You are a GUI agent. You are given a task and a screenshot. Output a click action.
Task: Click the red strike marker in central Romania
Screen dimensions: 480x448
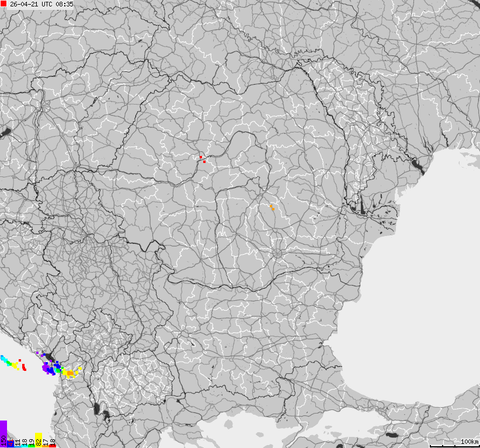coord(200,157)
